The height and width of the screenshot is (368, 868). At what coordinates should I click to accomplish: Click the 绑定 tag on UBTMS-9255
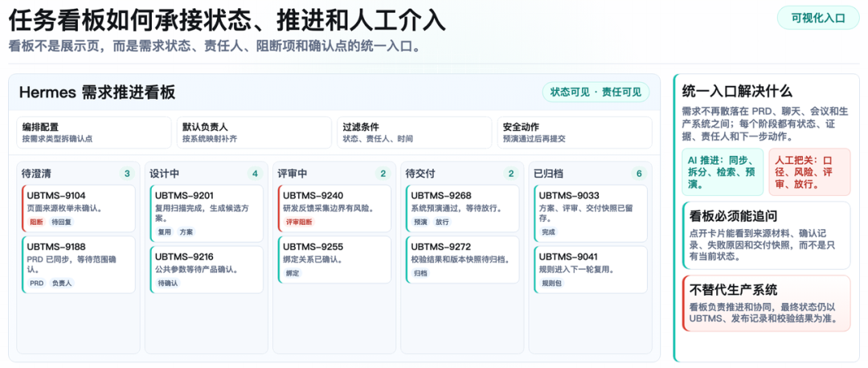[293, 273]
